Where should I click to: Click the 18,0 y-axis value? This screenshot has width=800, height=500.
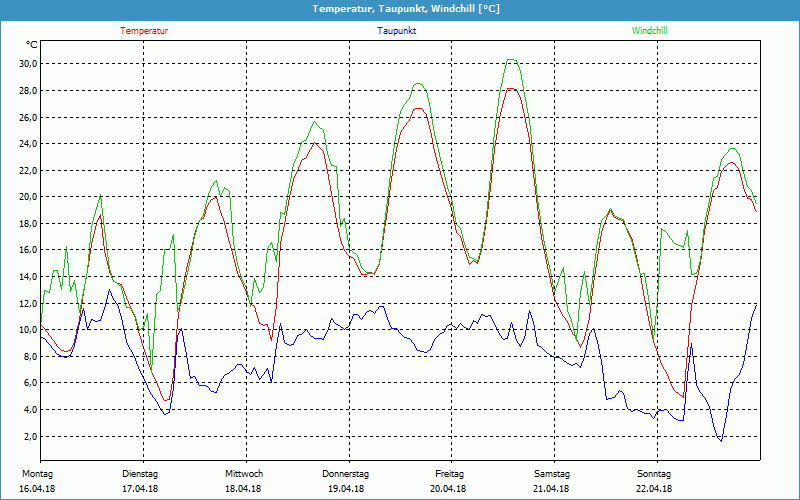tap(28, 223)
